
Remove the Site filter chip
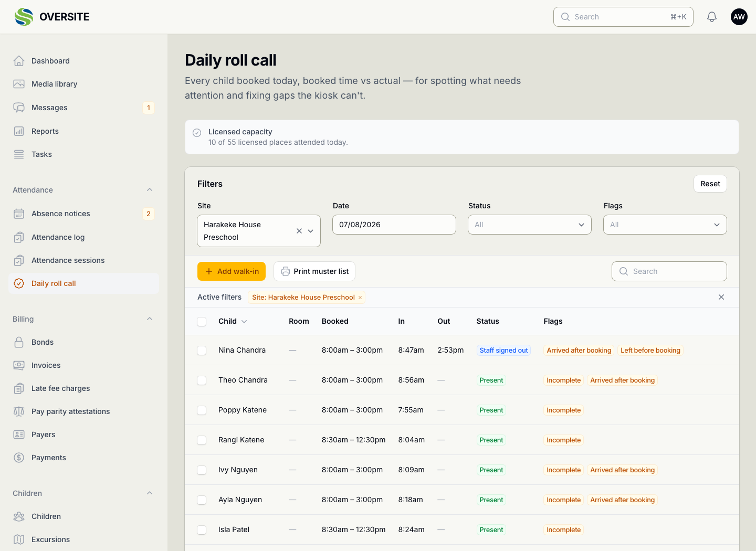[360, 298]
